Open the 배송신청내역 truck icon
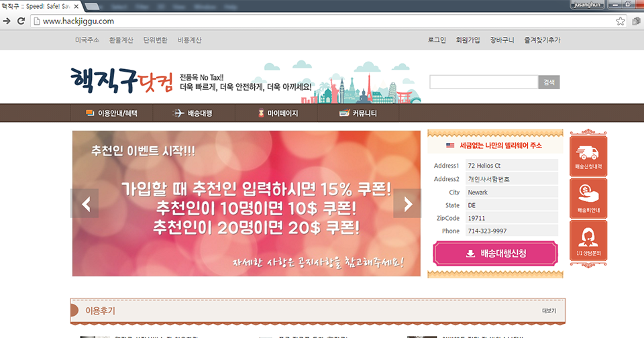The height and width of the screenshot is (338, 644). (x=588, y=155)
